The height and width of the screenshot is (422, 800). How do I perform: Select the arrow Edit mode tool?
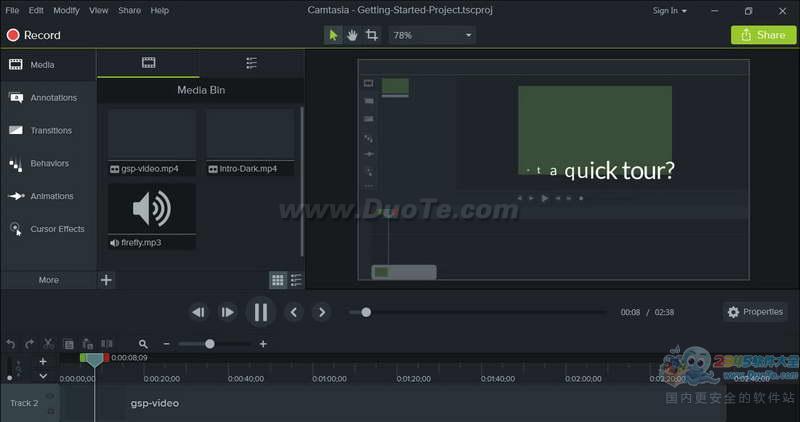click(x=333, y=35)
